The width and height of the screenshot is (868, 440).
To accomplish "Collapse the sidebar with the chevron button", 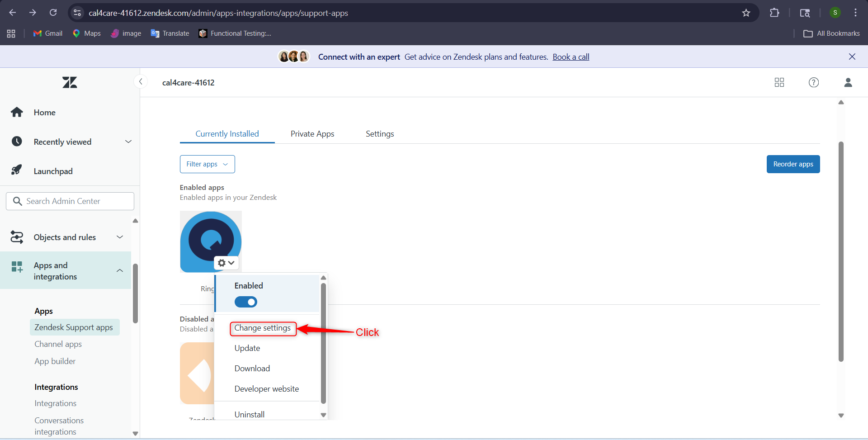I will [x=141, y=81].
